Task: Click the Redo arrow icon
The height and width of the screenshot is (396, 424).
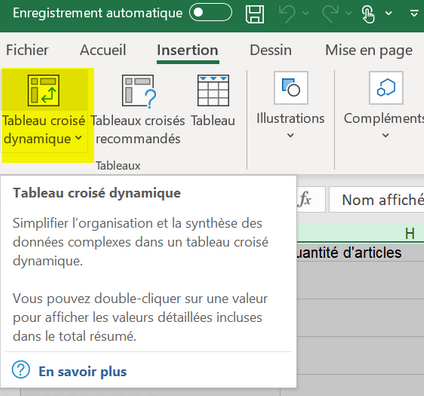Action: [330, 14]
